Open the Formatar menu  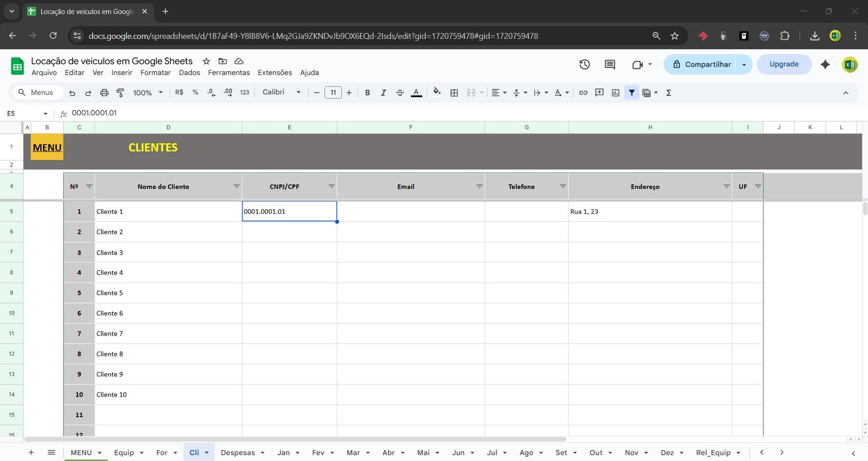pyautogui.click(x=155, y=73)
